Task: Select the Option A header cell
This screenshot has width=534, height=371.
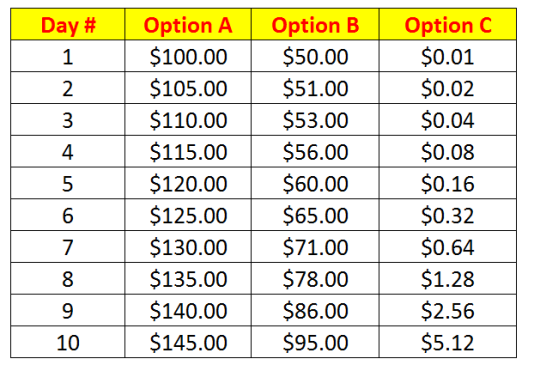Action: tap(188, 25)
